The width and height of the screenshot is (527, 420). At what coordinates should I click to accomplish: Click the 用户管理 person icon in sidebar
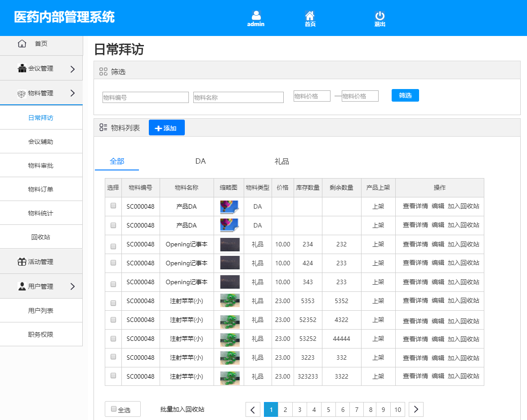point(22,286)
